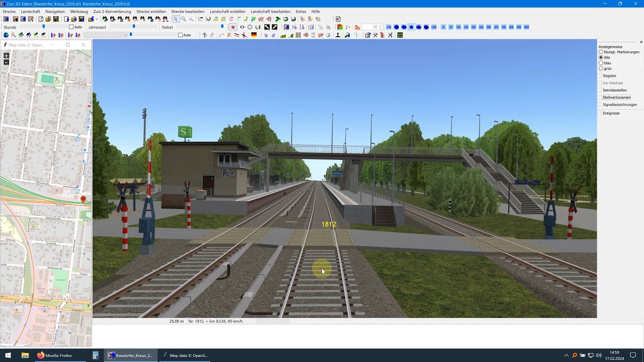Open the 'Map data © OpenS...' taskbar window

pos(185,355)
